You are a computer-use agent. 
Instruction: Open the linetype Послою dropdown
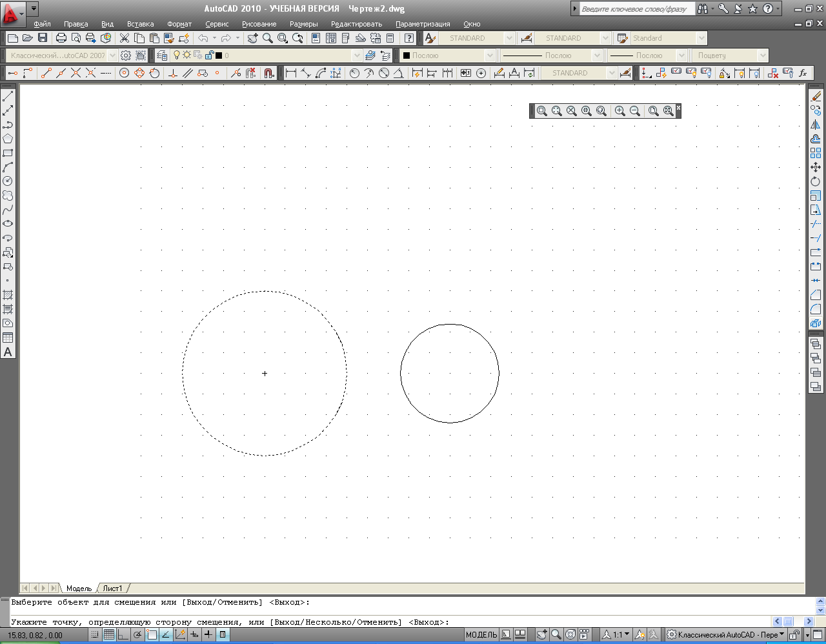(597, 55)
